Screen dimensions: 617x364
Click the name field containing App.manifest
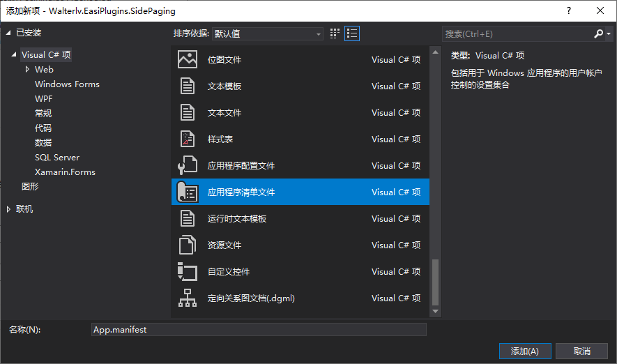coord(258,330)
